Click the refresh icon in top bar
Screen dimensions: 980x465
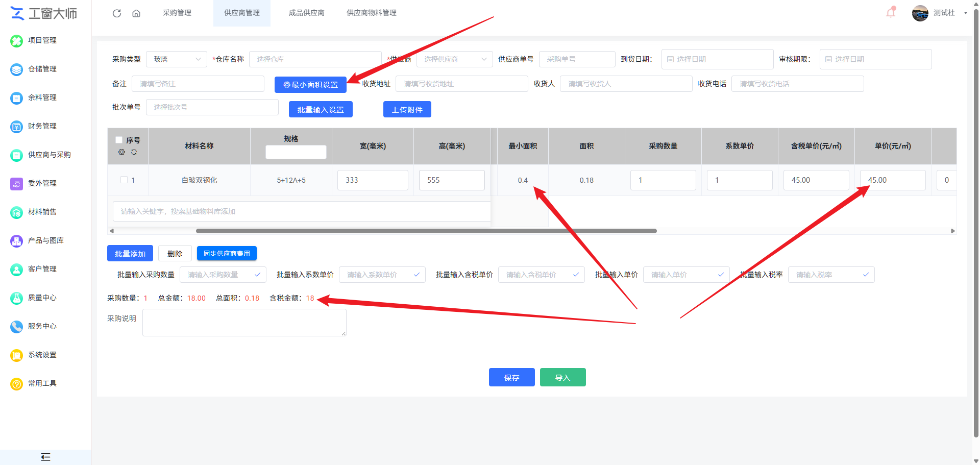(117, 13)
